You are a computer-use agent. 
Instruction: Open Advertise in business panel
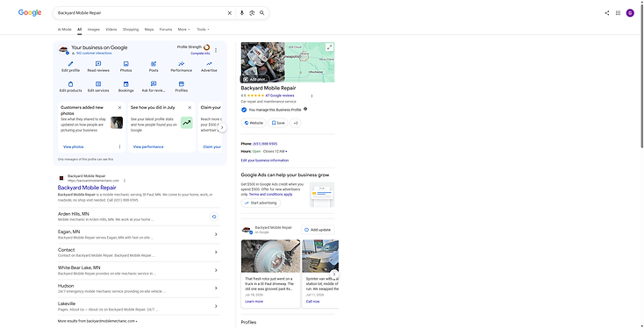pyautogui.click(x=209, y=67)
